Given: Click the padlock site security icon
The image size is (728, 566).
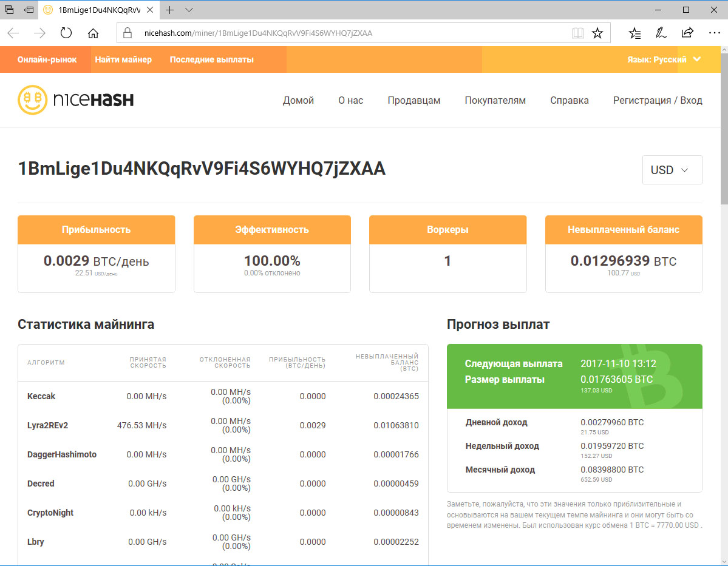Looking at the screenshot, I should [x=128, y=33].
